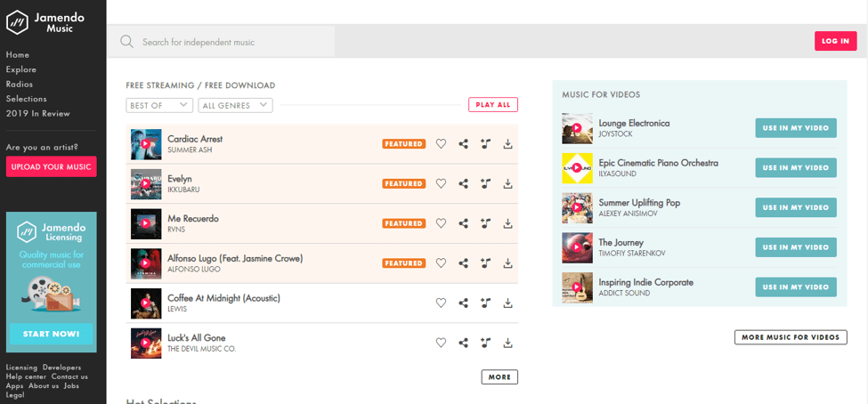Open the Licensing footer link
The height and width of the screenshot is (404, 868).
click(21, 368)
